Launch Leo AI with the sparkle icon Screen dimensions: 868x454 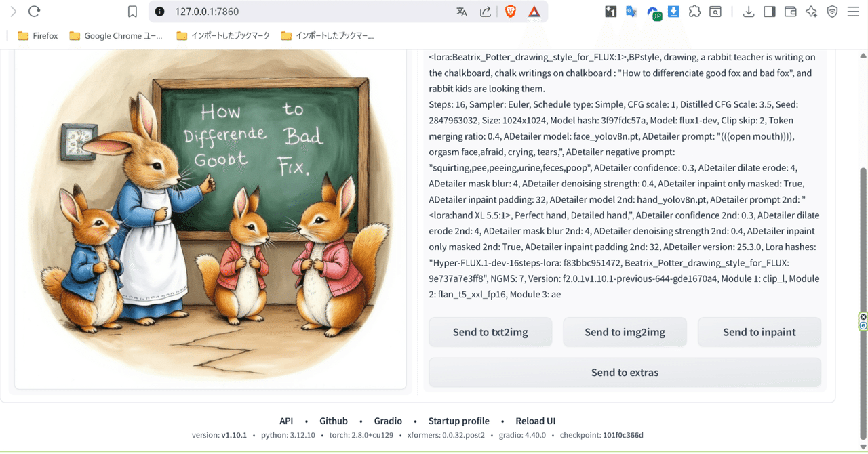click(810, 11)
